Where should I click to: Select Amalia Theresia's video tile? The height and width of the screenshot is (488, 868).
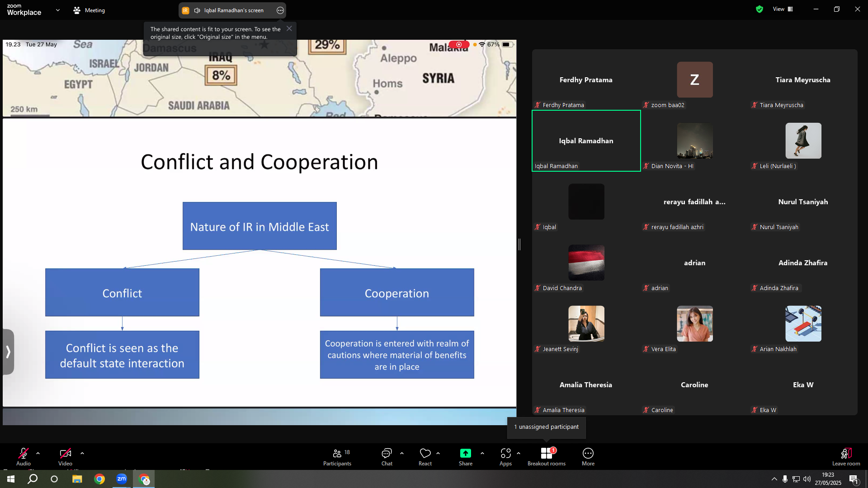pyautogui.click(x=586, y=385)
